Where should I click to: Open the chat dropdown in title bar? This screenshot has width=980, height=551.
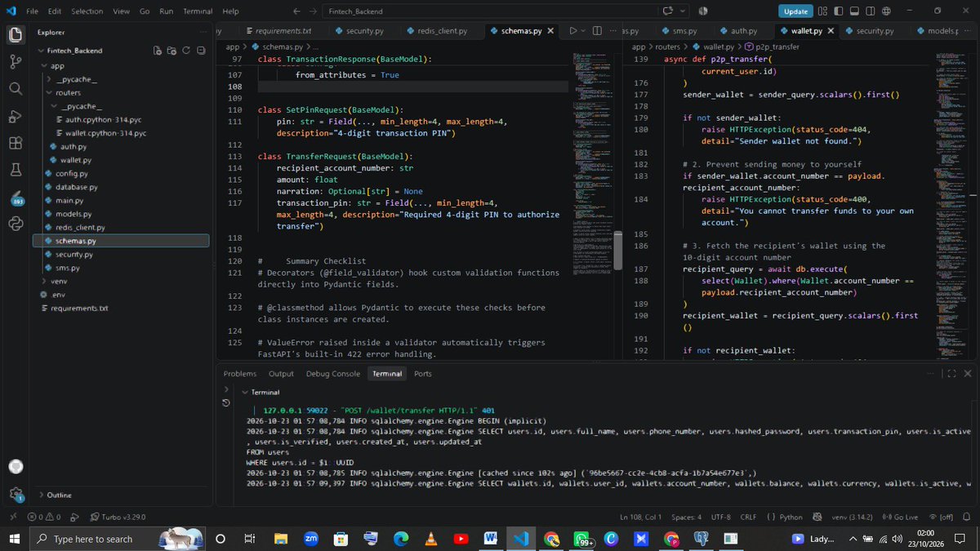tap(682, 11)
